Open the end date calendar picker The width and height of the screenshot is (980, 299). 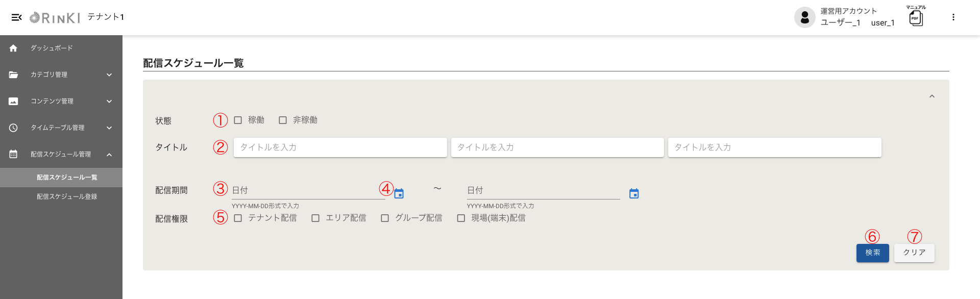coord(634,194)
